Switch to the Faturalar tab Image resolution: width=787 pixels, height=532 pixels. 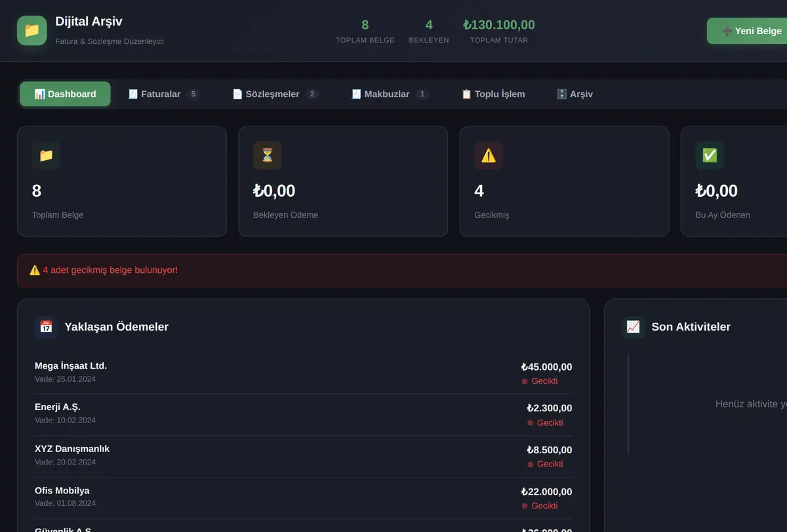[x=163, y=94]
